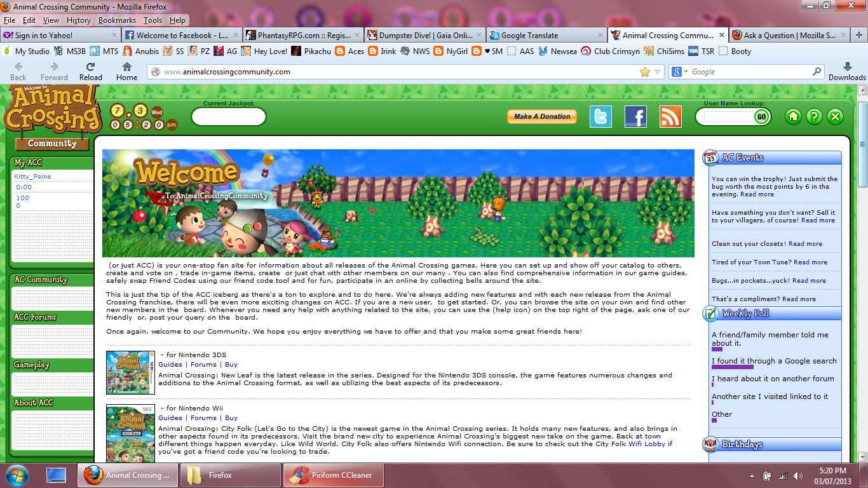This screenshot has width=868, height=488.
Task: Go back using Firefox's Back arrow
Action: tap(18, 71)
